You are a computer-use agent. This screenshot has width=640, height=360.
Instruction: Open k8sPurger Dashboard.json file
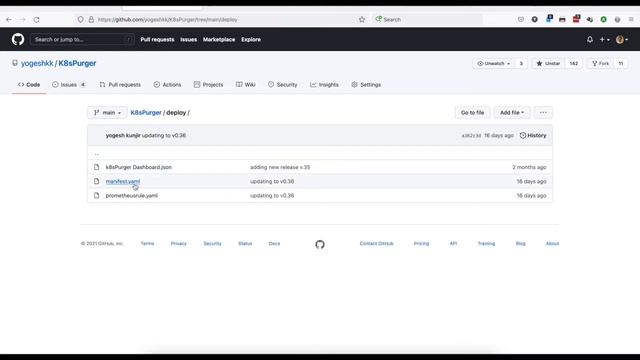pyautogui.click(x=139, y=167)
